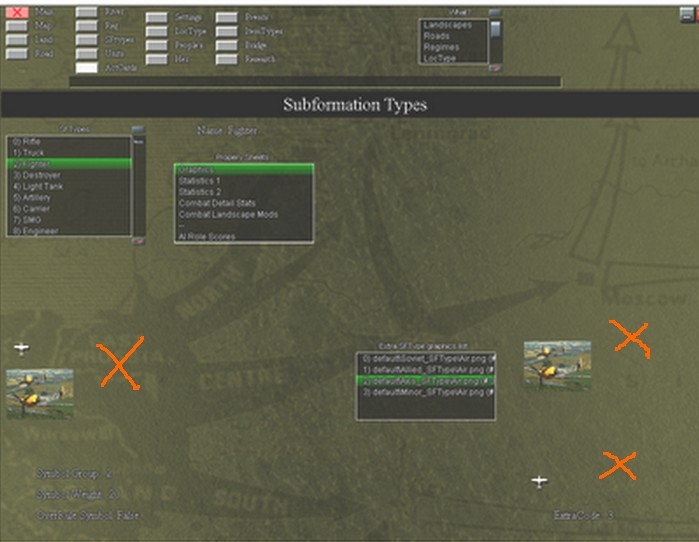This screenshot has height=542, width=699.
Task: Open Combat Landscape Mods property sheet
Action: [x=244, y=214]
